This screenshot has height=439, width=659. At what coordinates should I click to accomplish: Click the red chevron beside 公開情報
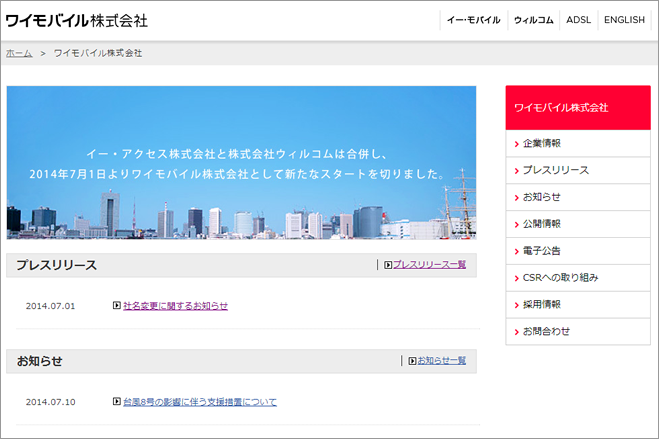click(x=517, y=225)
